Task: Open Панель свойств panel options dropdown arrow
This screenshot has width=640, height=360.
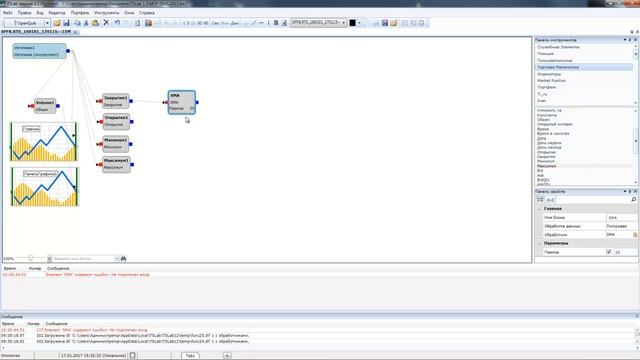Action: point(625,191)
